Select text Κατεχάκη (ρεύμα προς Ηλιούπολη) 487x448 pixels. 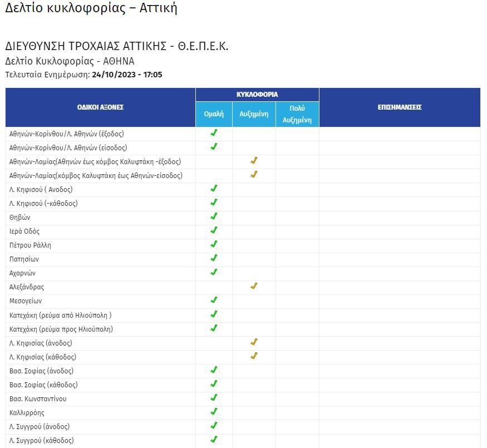coord(61,329)
